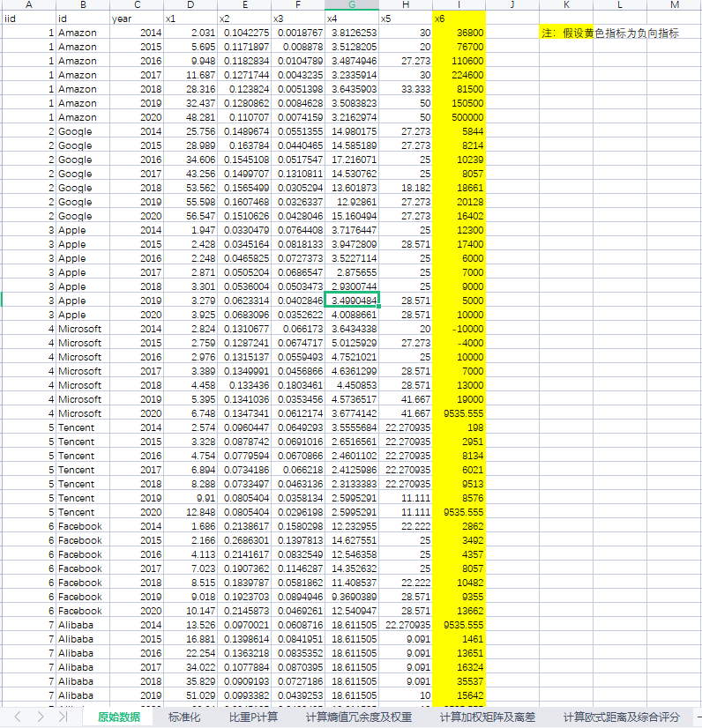Select x6 cell with value 198
The image size is (702, 728).
pos(459,427)
